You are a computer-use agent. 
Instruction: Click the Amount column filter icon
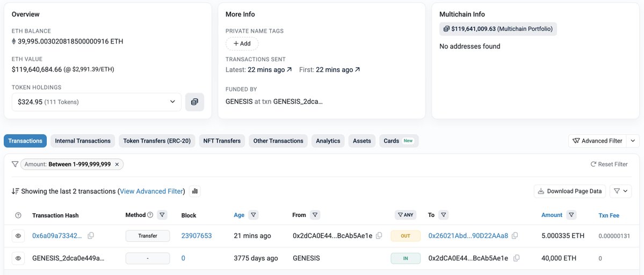[571, 215]
